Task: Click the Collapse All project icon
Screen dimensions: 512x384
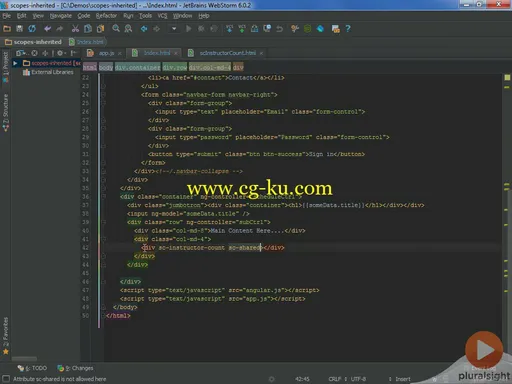Action: (x=45, y=53)
